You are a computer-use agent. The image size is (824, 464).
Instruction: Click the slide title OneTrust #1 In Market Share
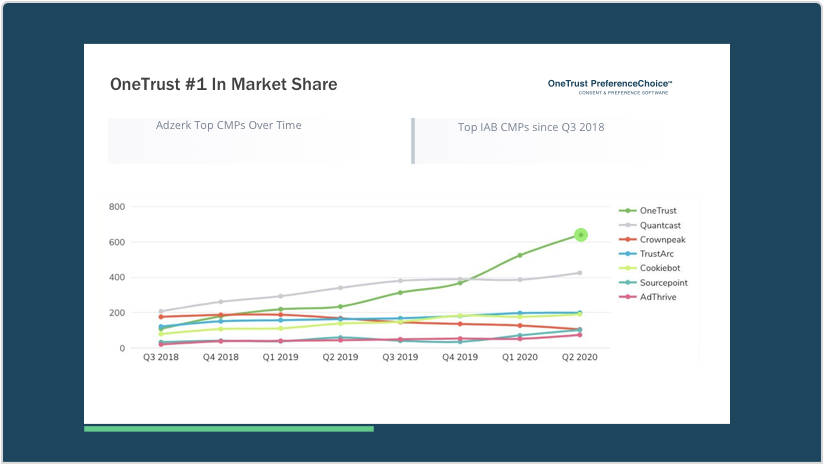[x=223, y=84]
